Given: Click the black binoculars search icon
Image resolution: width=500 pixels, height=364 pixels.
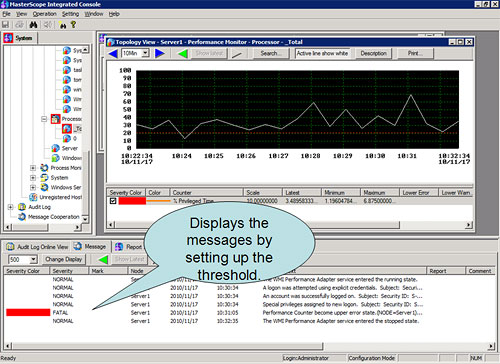Looking at the screenshot, I should click(33, 25).
